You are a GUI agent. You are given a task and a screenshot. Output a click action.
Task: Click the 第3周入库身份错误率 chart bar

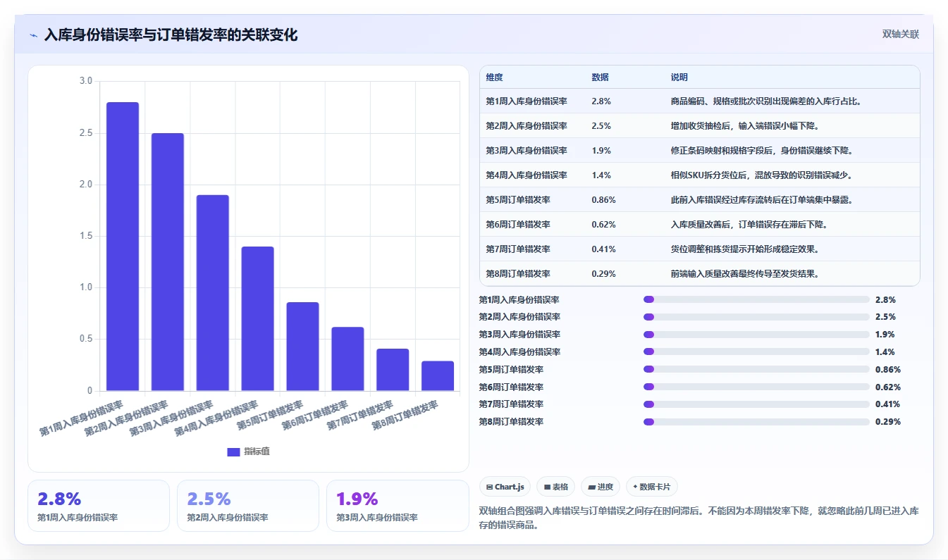(x=213, y=293)
